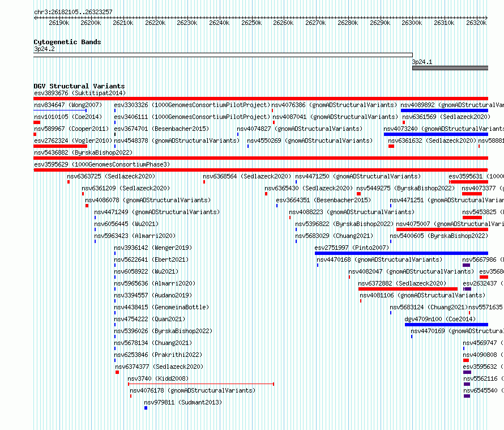The height and width of the screenshot is (430, 504).
Task: Select the blue bar under nsv4089892
Action: pyautogui.click(x=444, y=110)
